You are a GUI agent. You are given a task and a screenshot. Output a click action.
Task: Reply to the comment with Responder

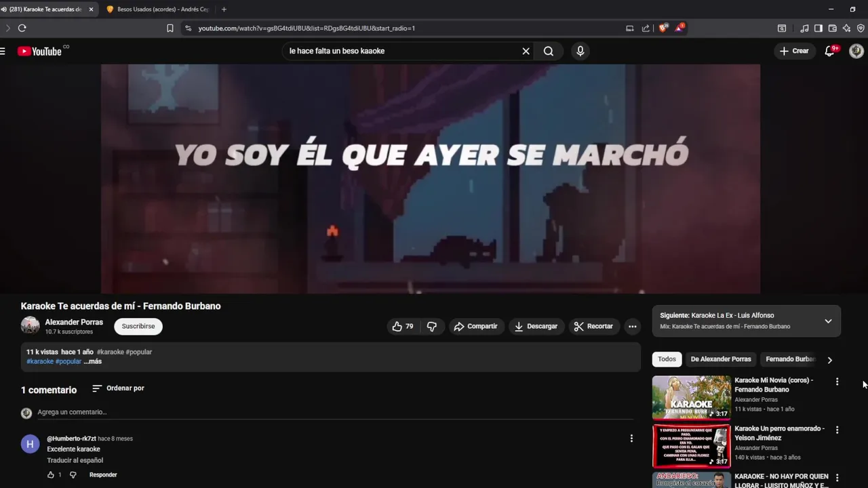(x=103, y=475)
